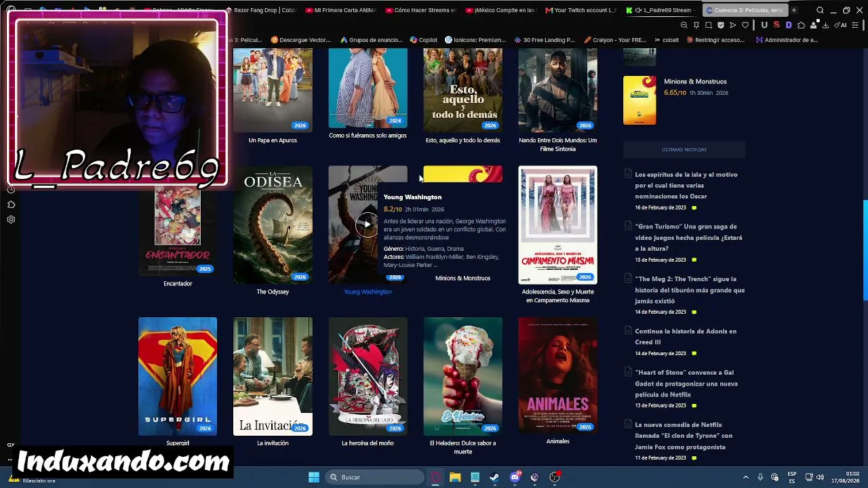This screenshot has width=868, height=488.
Task: Open the Descargue Vector bookmark
Action: coord(300,40)
